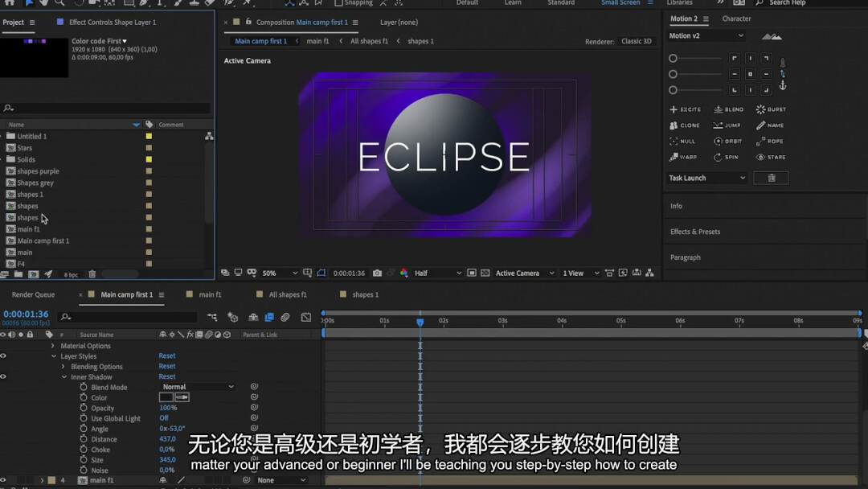Toggle the transparency grid in viewer
Viewport: 868px width, 489px height.
click(485, 273)
